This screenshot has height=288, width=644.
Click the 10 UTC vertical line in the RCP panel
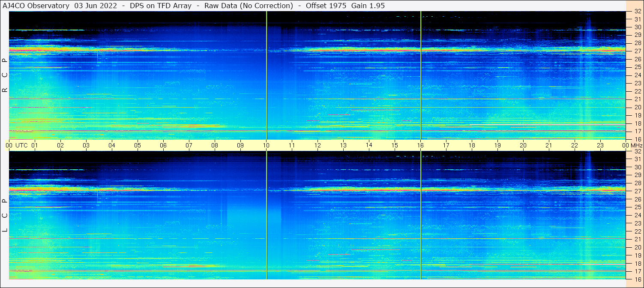pyautogui.click(x=267, y=75)
